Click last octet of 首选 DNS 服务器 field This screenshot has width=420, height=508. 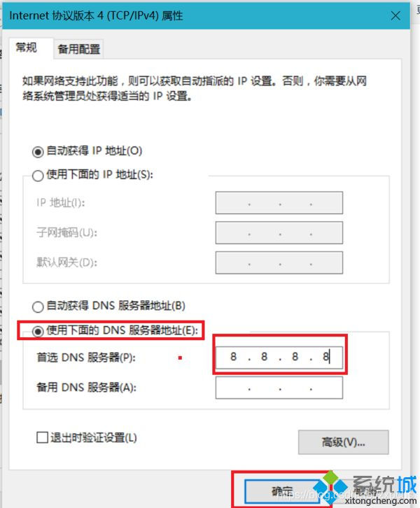[x=325, y=357]
